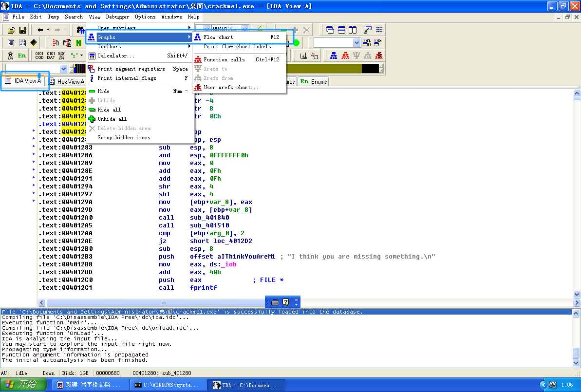This screenshot has width=581, height=392.
Task: Open the binoculars search icon
Action: (x=80, y=30)
